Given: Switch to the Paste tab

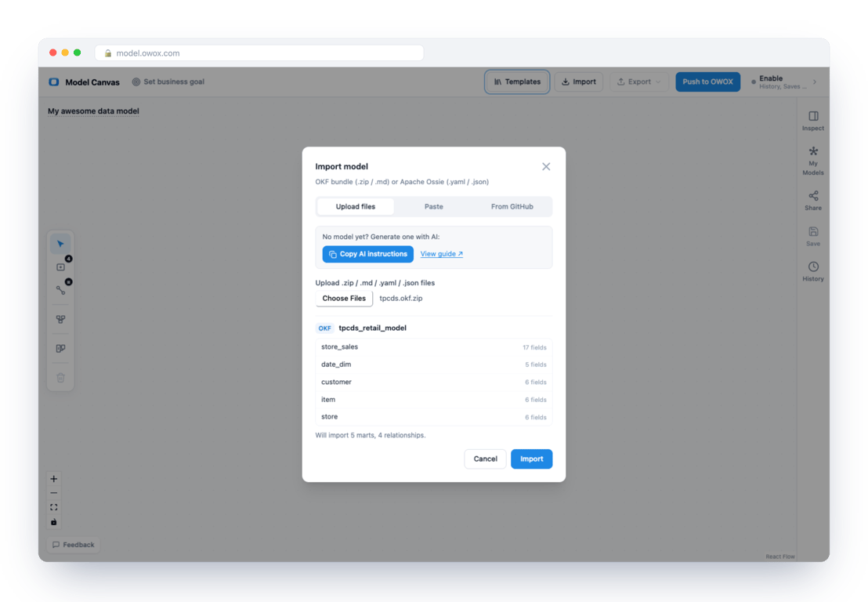Looking at the screenshot, I should pos(433,207).
